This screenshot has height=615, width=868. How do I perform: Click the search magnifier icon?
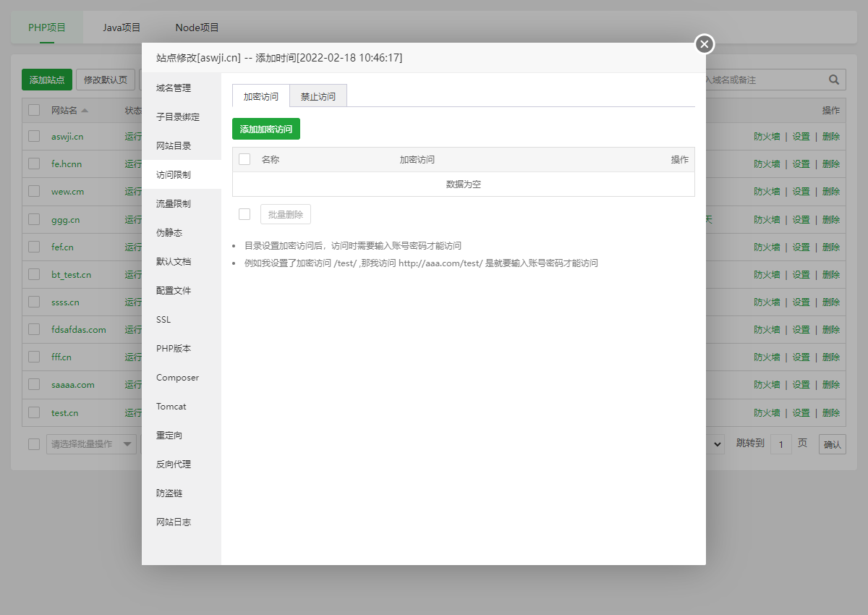tap(833, 80)
